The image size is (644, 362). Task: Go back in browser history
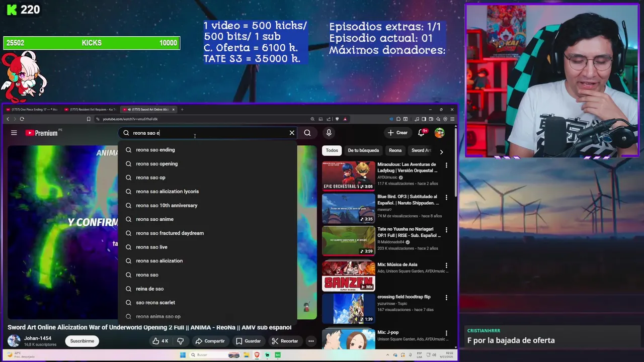[x=8, y=119]
